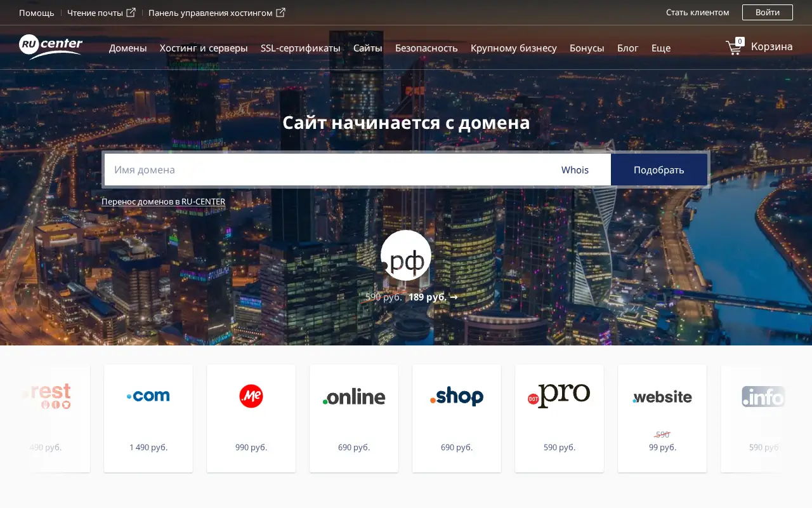Open the Домены menu
Viewport: 812px width, 508px height.
[x=128, y=48]
